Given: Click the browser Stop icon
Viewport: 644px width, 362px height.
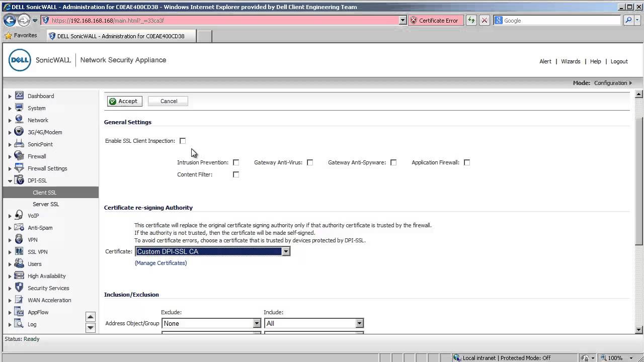Looking at the screenshot, I should pyautogui.click(x=484, y=20).
